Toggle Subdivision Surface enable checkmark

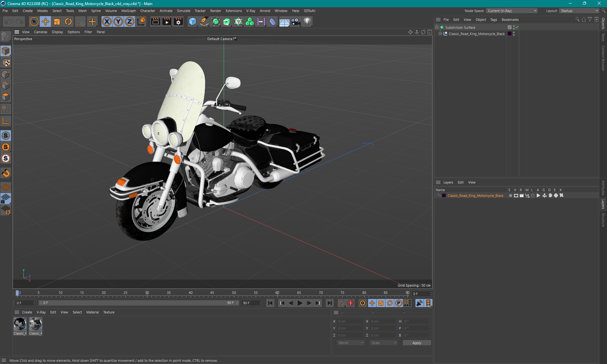[x=517, y=27]
